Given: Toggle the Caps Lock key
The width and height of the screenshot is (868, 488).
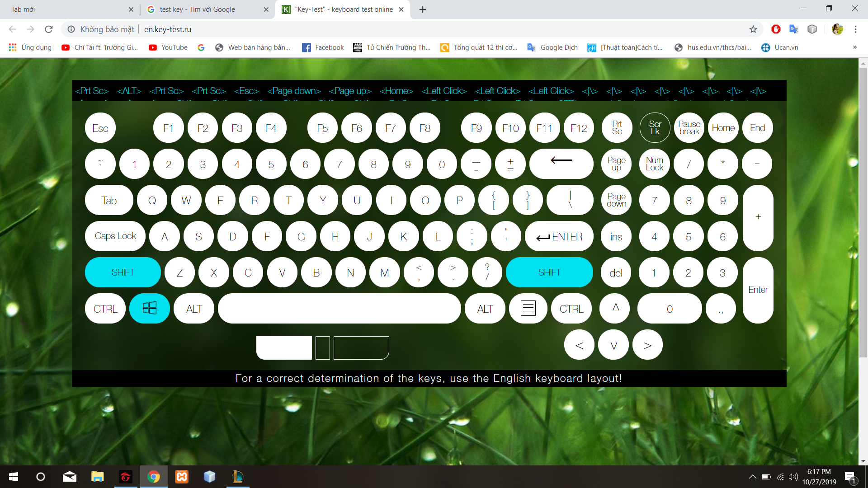Looking at the screenshot, I should click(115, 236).
